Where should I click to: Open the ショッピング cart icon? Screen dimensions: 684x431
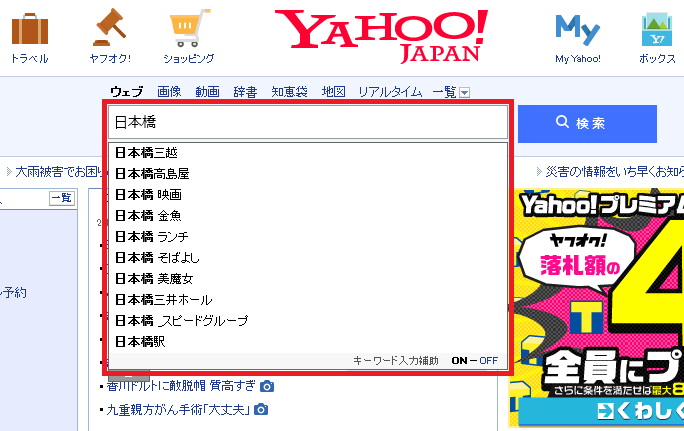(x=189, y=28)
